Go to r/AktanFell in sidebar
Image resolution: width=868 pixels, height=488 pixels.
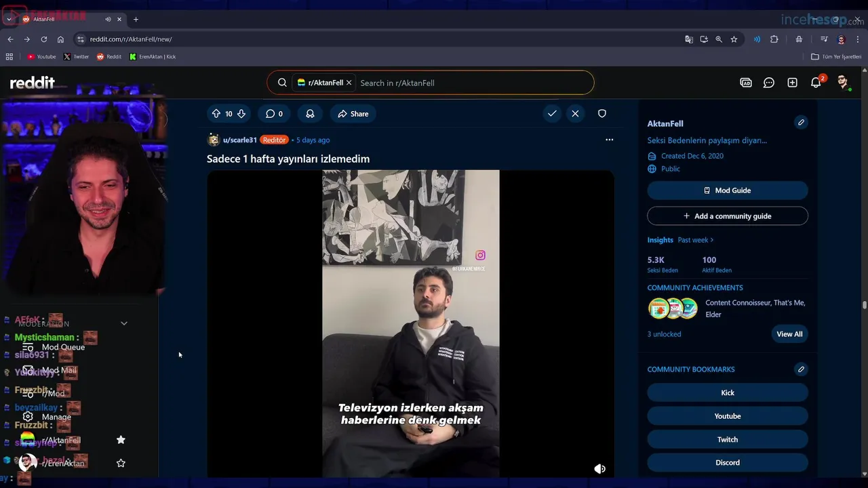coord(61,441)
